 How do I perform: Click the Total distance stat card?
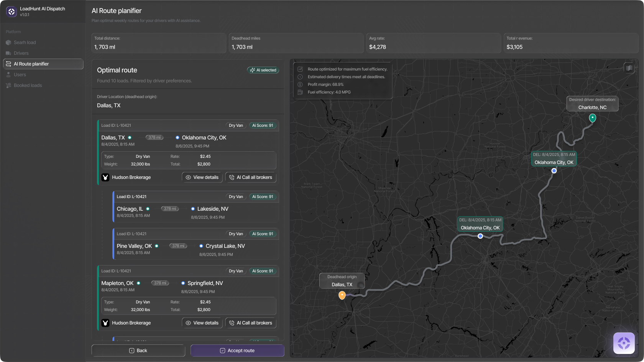pyautogui.click(x=159, y=43)
